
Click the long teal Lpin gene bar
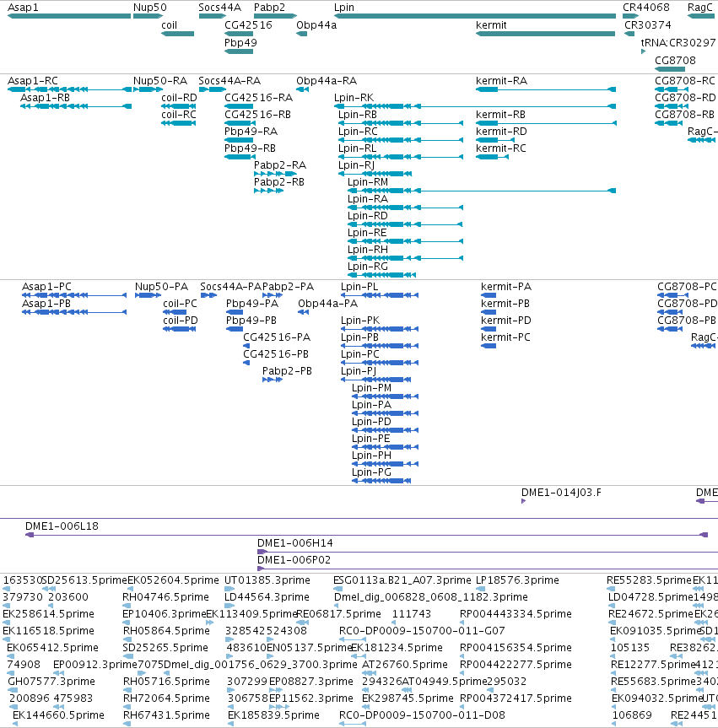click(x=475, y=16)
